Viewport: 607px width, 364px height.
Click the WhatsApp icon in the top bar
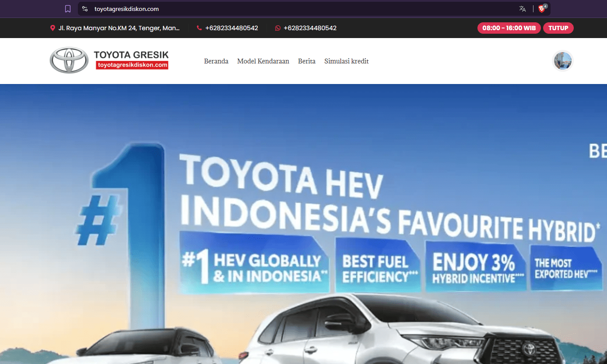[277, 28]
